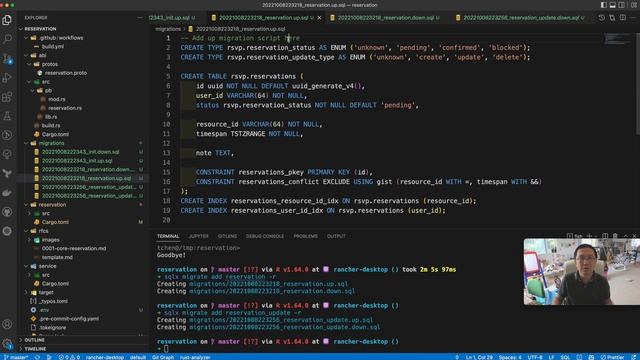Open the file timeline history icon
Screen dimensions: 640x360
[x=602, y=18]
